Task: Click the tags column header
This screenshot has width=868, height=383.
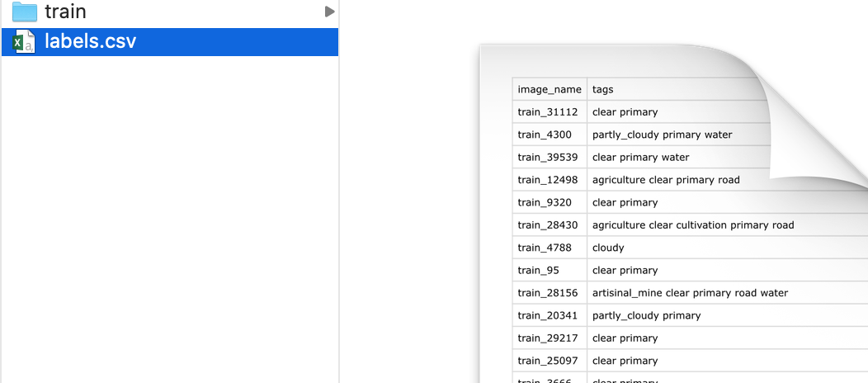Action: pyautogui.click(x=603, y=89)
